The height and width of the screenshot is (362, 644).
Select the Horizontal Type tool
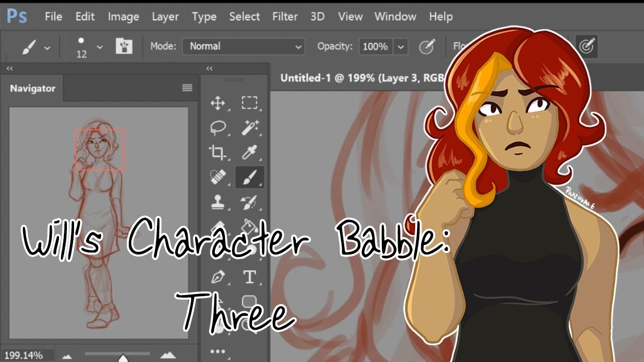coord(250,277)
